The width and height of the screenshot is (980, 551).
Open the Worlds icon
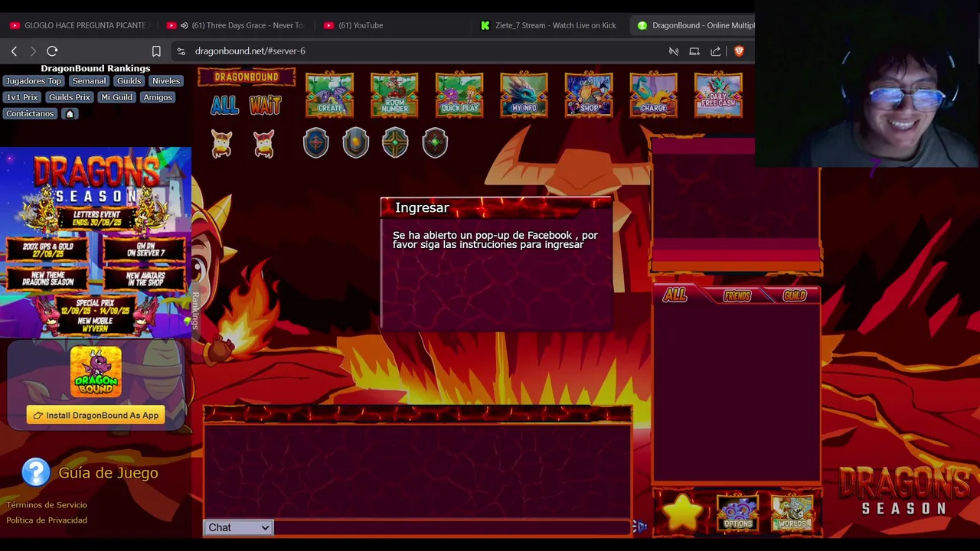click(792, 513)
